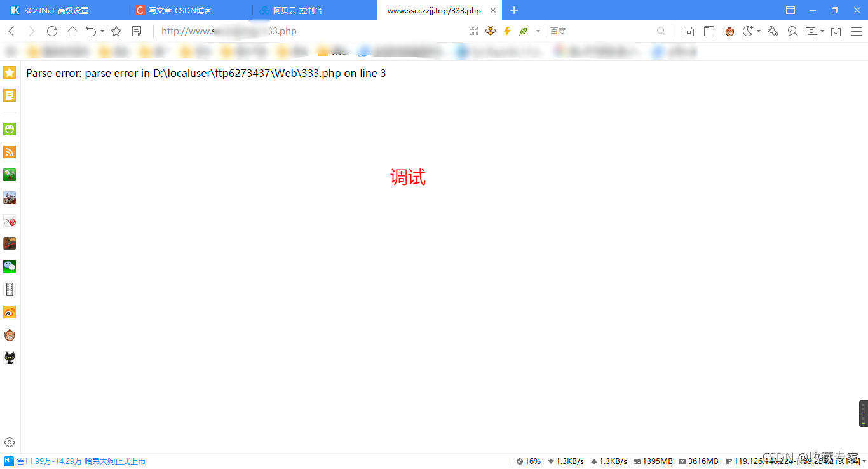Toggle the lightning speed mode icon
The image size is (868, 469).
click(x=507, y=31)
